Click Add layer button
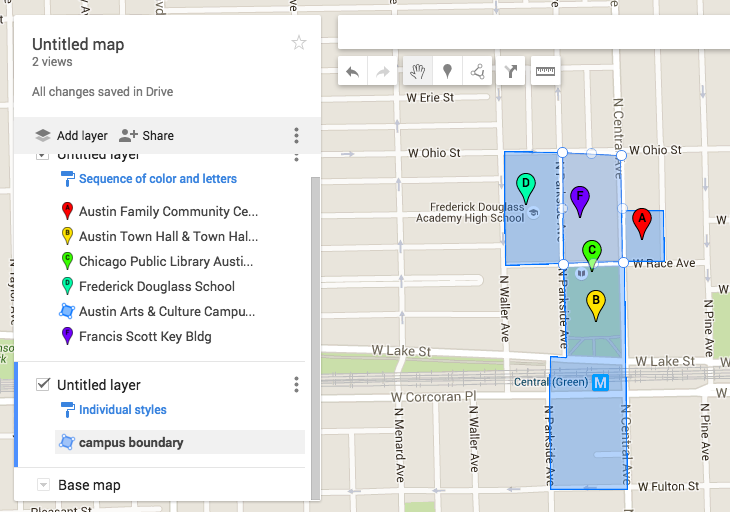730x512 pixels. (72, 135)
